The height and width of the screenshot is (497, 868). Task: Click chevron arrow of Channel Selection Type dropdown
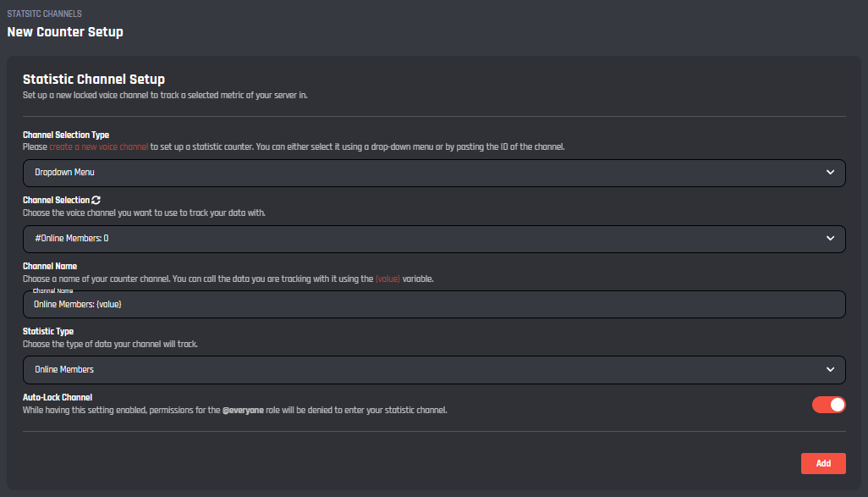click(x=830, y=173)
